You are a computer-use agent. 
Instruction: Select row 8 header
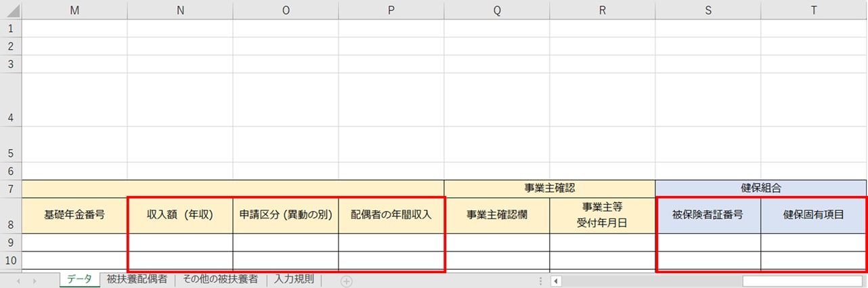tap(11, 216)
